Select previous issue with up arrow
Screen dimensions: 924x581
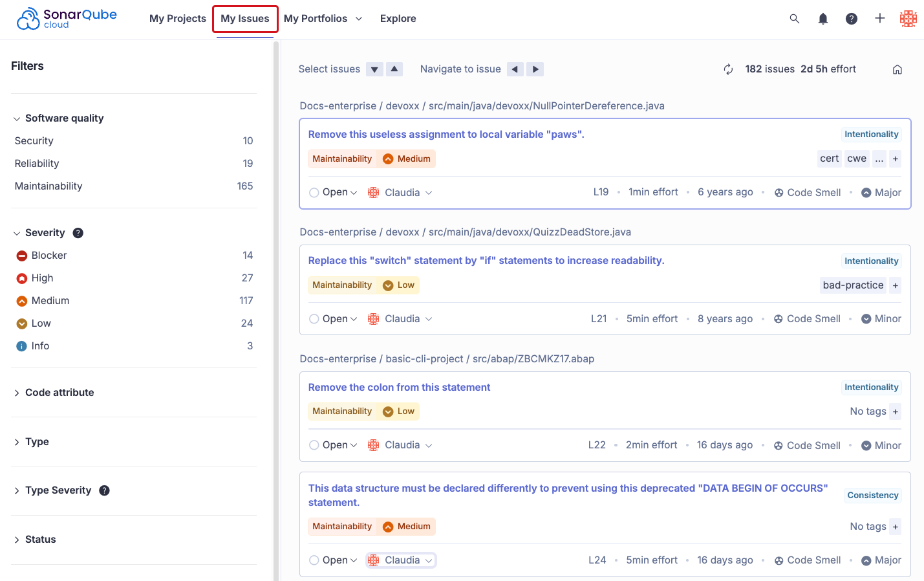pos(394,69)
